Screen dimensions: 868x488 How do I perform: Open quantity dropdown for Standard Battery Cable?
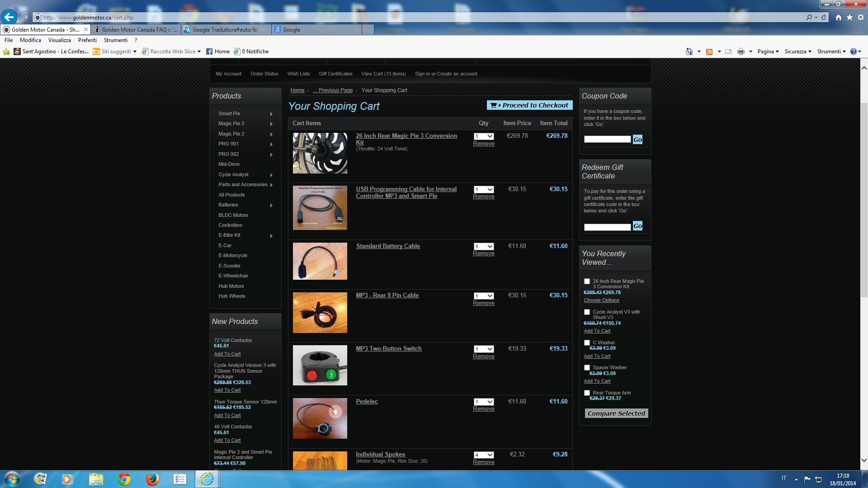click(x=484, y=247)
